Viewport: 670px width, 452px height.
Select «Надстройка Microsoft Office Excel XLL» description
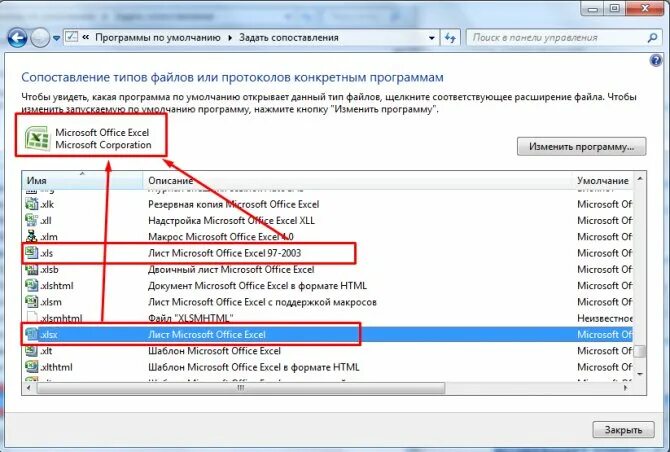231,220
